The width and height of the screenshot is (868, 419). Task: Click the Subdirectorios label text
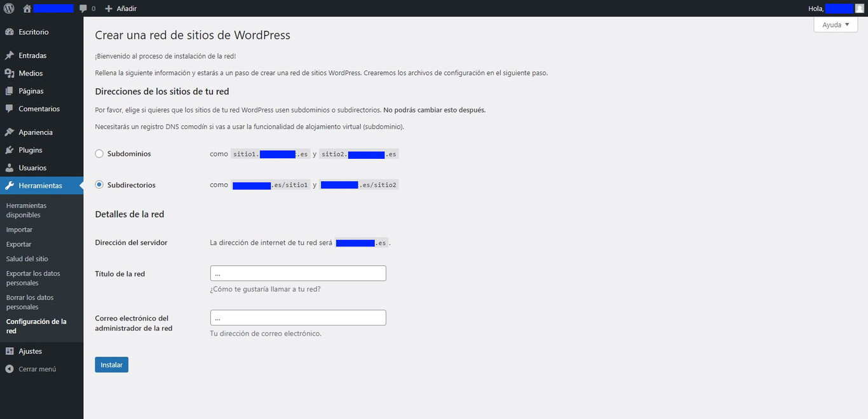[x=132, y=185]
